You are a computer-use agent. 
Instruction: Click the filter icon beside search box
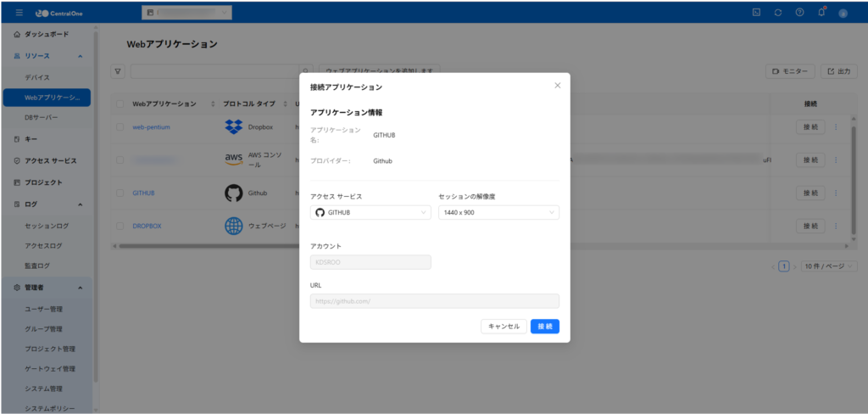click(x=119, y=72)
